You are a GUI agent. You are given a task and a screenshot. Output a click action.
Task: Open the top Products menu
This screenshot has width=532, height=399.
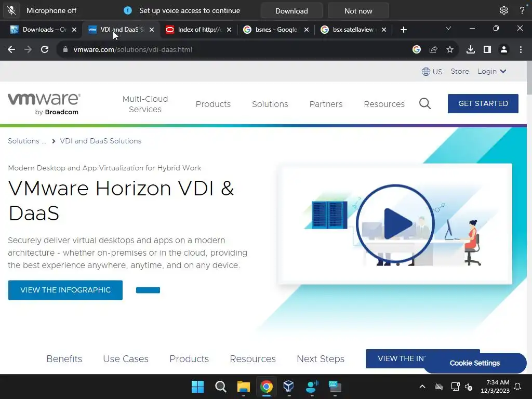point(213,104)
